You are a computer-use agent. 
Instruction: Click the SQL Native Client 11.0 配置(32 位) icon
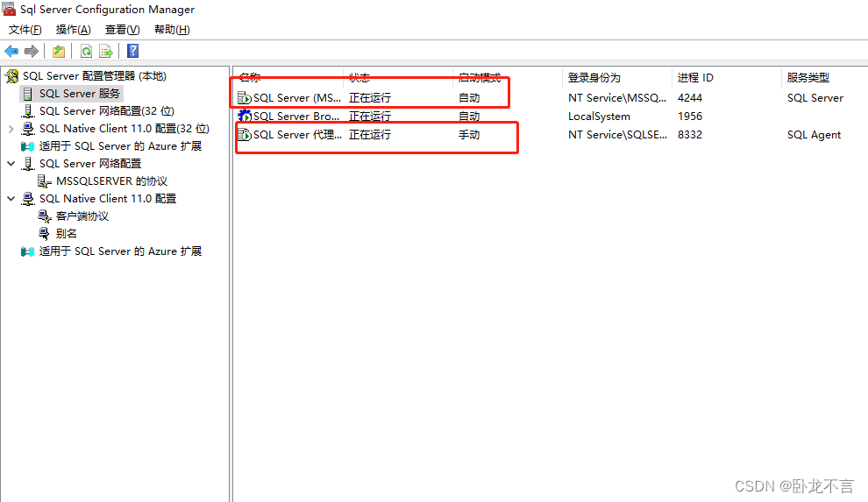[x=28, y=129]
